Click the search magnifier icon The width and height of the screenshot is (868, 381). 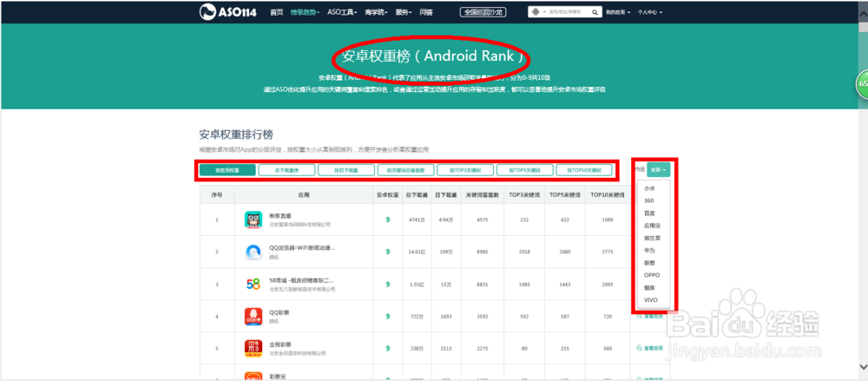[x=595, y=11]
